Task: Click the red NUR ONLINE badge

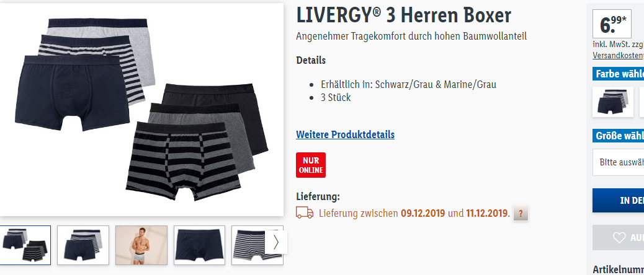Action: 311,165
